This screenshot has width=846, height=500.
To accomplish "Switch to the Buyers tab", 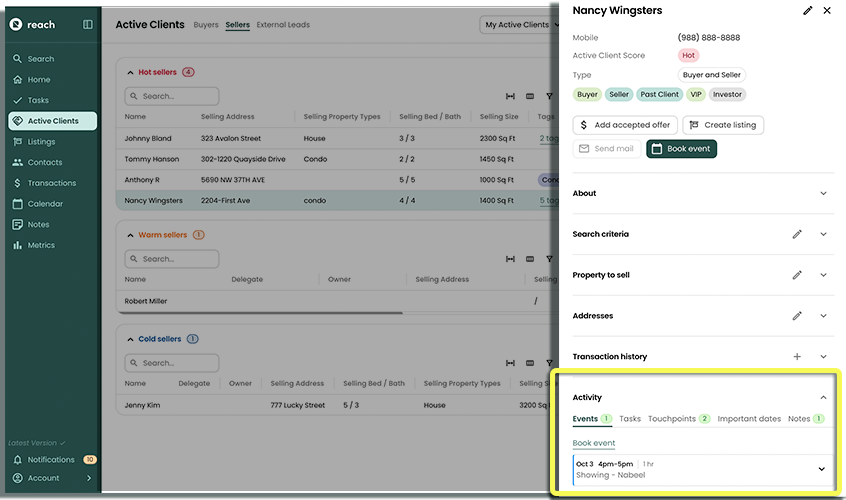I will 206,24.
